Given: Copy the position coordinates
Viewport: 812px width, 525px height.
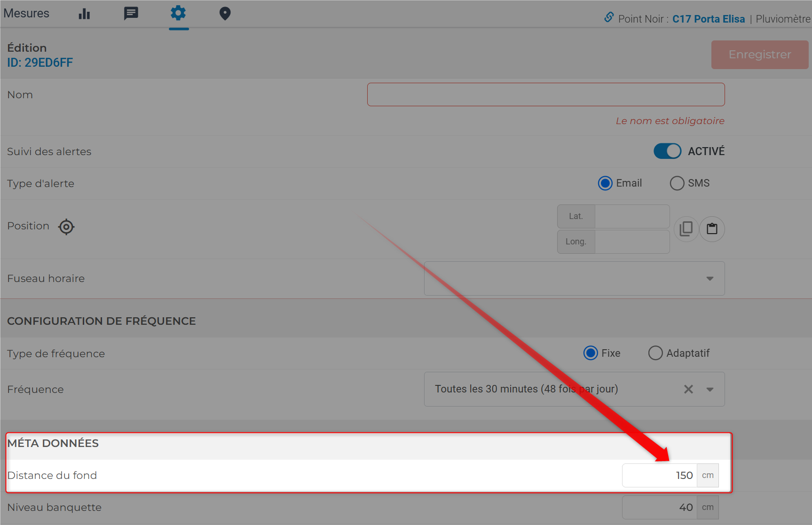Looking at the screenshot, I should (x=686, y=229).
